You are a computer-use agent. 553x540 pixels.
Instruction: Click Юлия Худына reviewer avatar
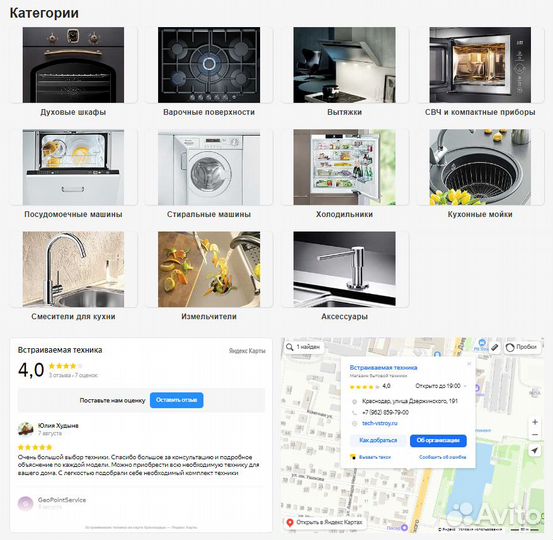coord(25,429)
